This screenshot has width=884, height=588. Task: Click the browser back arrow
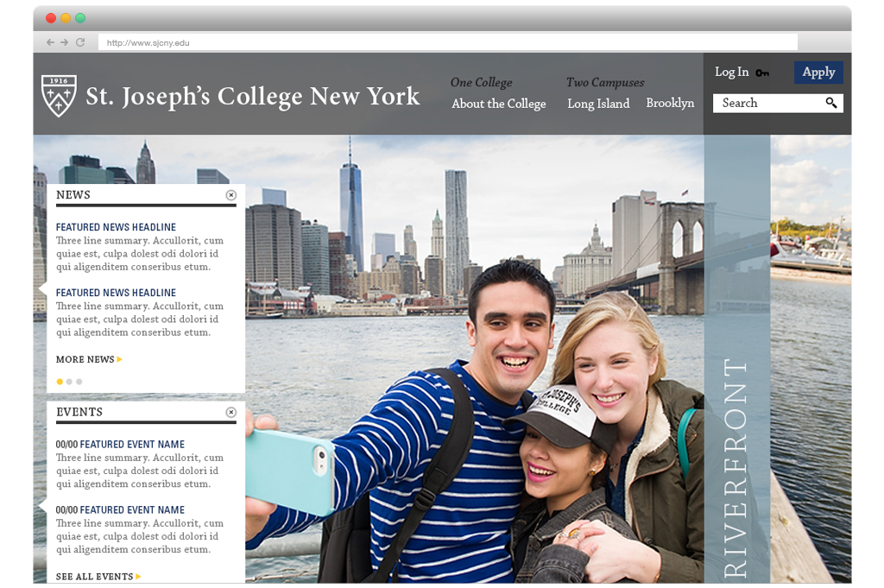point(50,42)
